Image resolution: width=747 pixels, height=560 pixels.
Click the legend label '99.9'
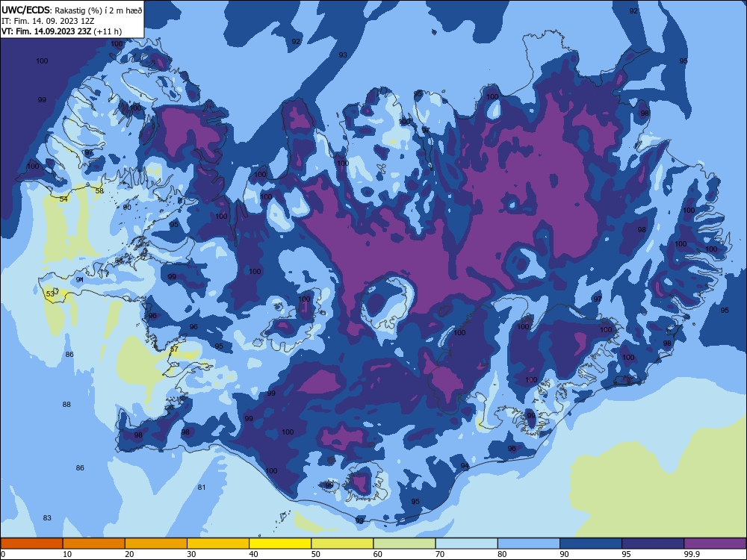click(692, 554)
